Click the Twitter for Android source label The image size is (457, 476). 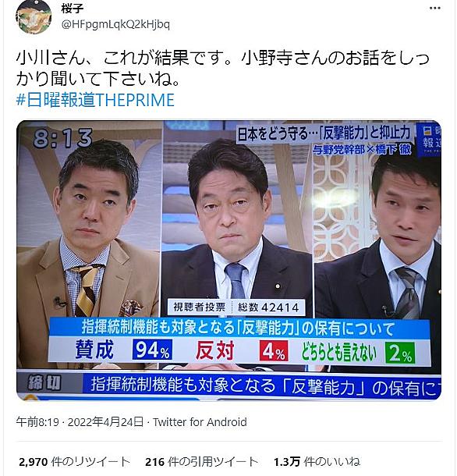[200, 422]
